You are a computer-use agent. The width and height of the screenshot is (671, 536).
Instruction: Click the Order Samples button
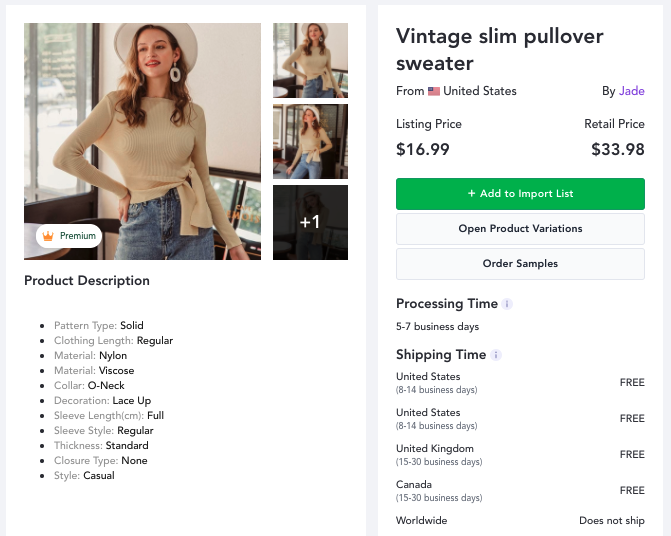click(520, 264)
